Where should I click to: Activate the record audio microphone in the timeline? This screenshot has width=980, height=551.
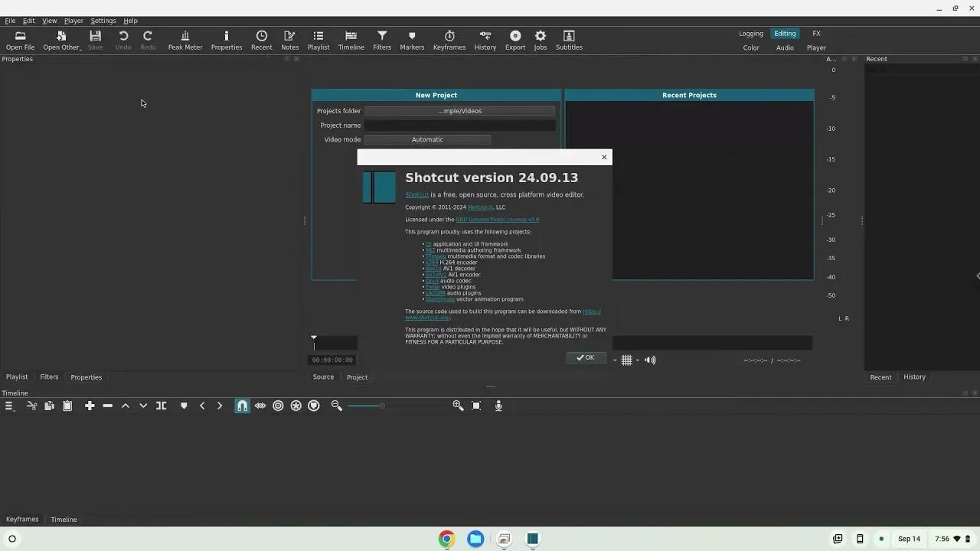point(498,406)
